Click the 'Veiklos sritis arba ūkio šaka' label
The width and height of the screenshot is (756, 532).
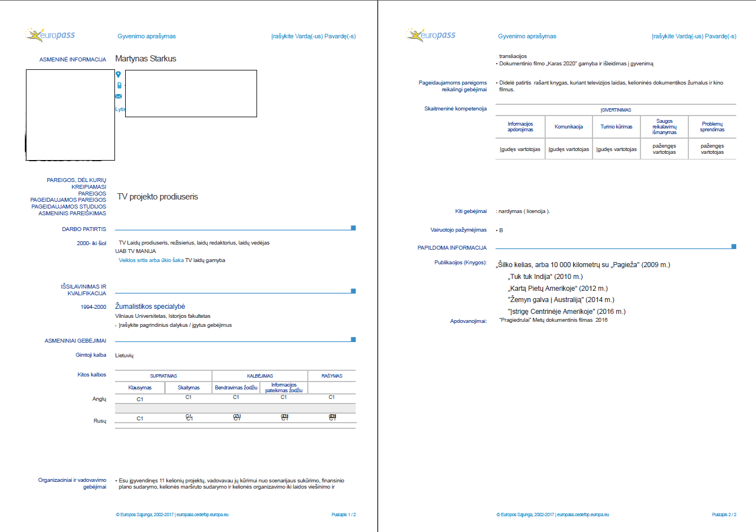point(151,260)
